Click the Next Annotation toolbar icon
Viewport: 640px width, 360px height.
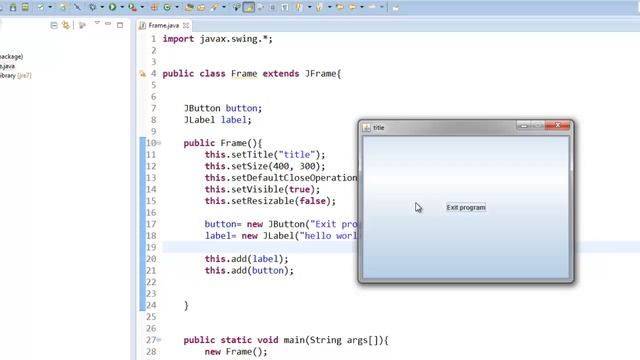[x=299, y=7]
